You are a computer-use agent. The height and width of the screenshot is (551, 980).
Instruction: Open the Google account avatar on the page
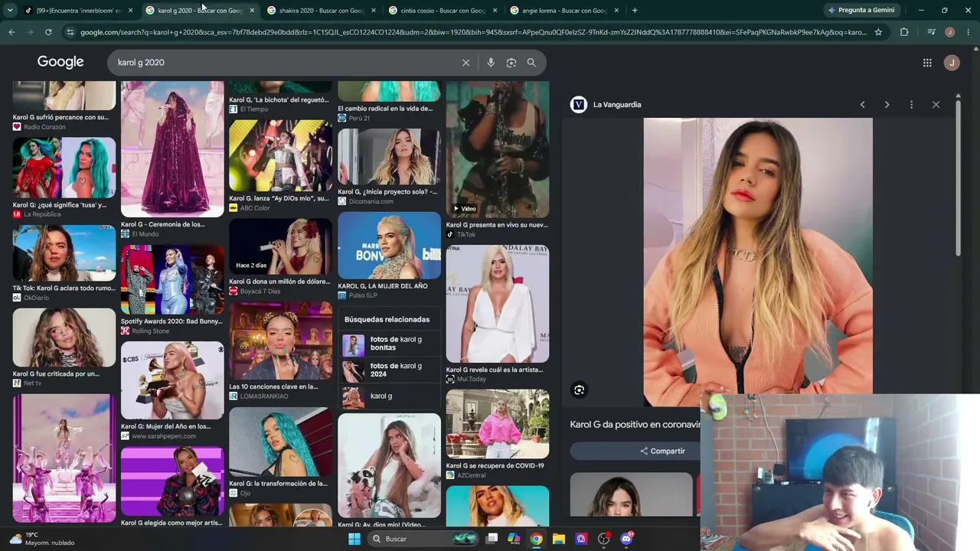[x=952, y=63]
